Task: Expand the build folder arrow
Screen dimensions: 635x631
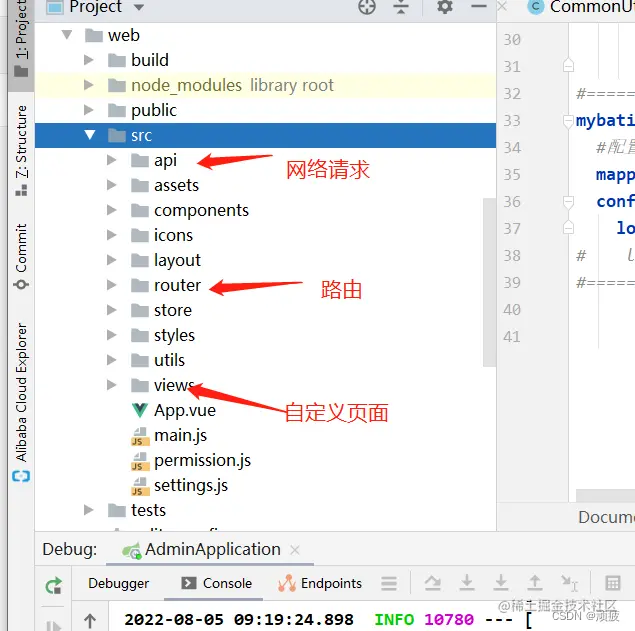Action: [x=88, y=60]
